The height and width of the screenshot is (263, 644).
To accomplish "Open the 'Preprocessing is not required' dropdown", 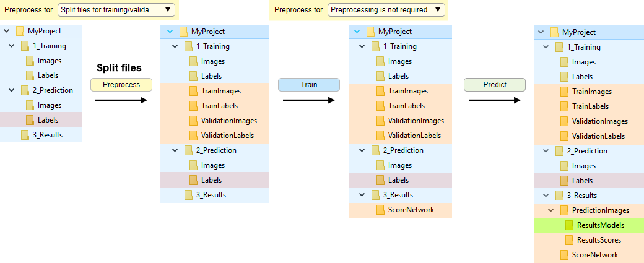I will [x=386, y=9].
